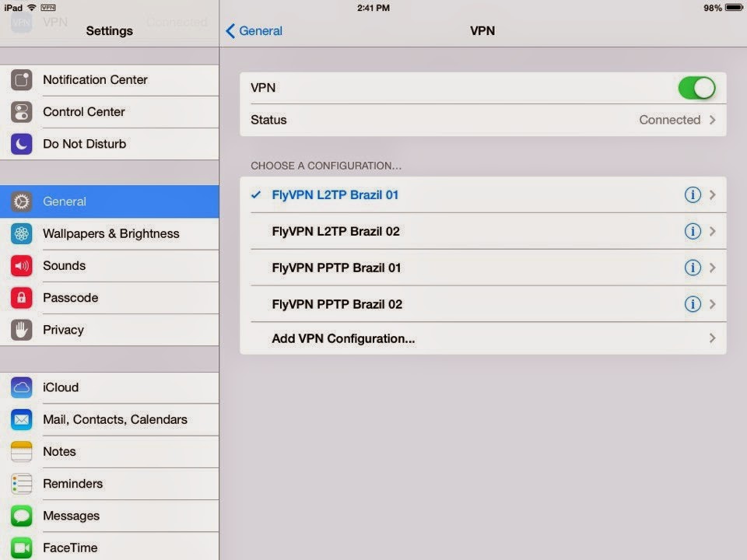Open Control Center settings

(x=110, y=112)
